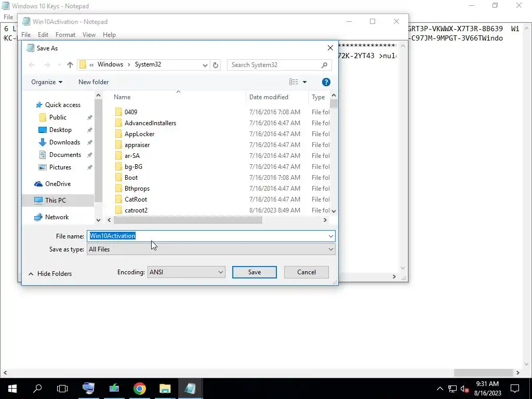Open File menu in Win10Activation Notepad
Screen dimensions: 532x399
coord(26,35)
